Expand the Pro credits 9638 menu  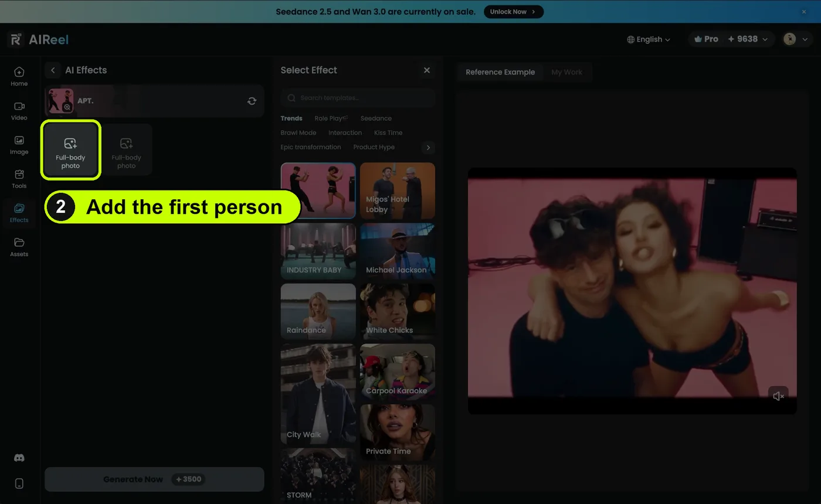click(730, 39)
